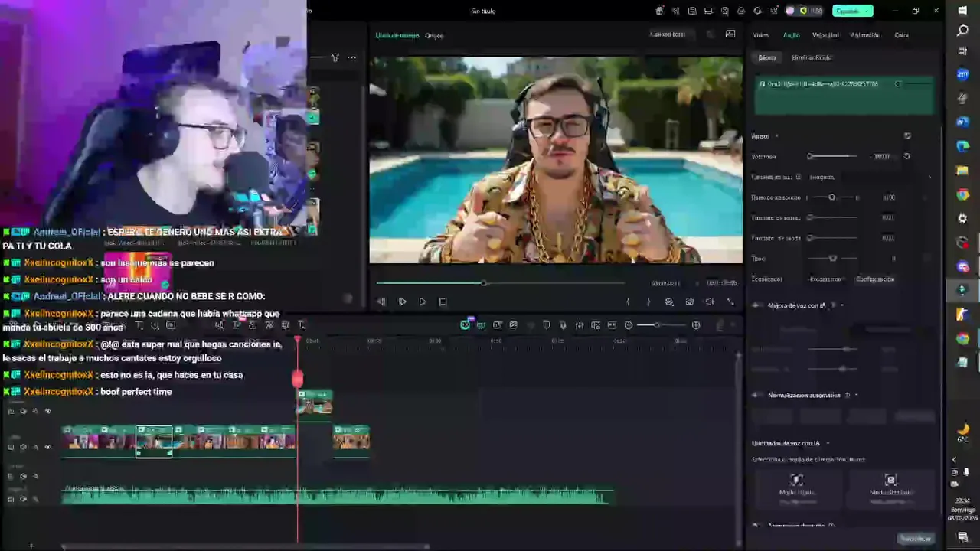Viewport: 980px width, 551px height.
Task: Open Word from the Windows taskbar
Action: coord(962,122)
